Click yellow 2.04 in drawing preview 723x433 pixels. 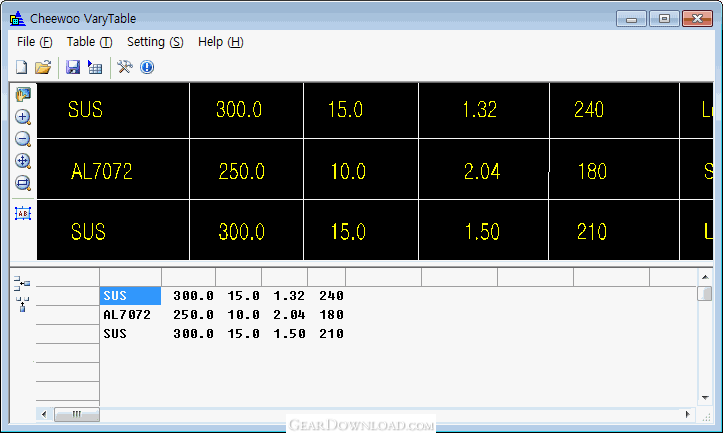tap(482, 172)
